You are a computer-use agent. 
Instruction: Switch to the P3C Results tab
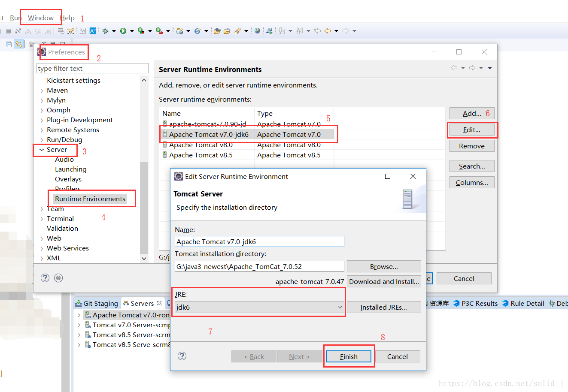click(476, 303)
